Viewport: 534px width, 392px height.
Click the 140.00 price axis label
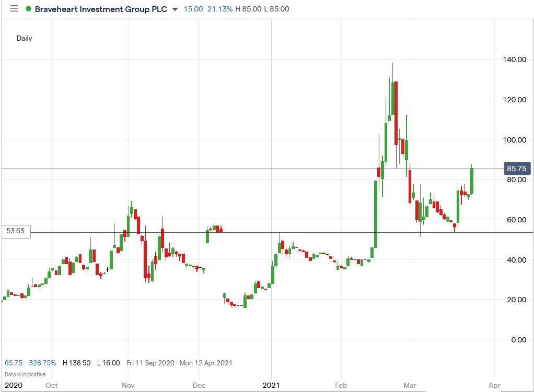coord(515,59)
